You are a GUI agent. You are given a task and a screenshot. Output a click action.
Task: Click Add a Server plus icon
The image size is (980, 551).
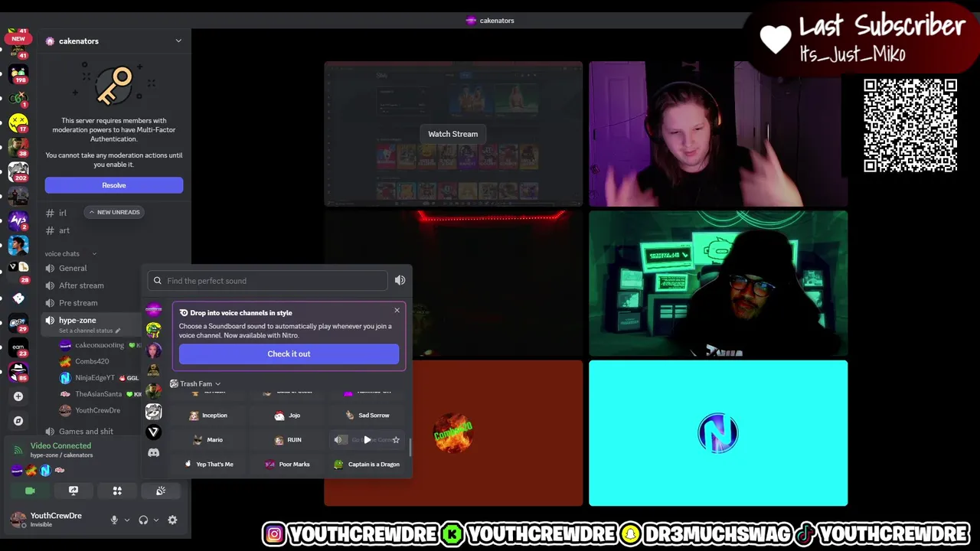point(18,396)
